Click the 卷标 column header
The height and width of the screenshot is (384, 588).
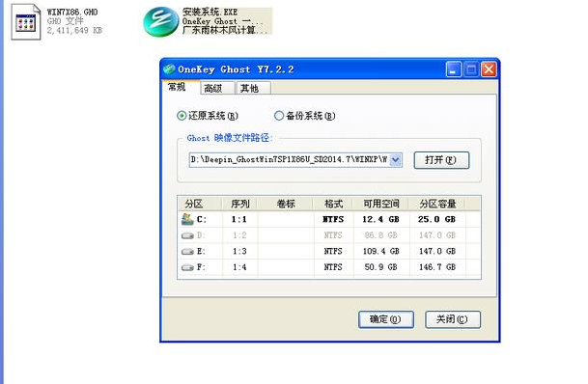[286, 204]
